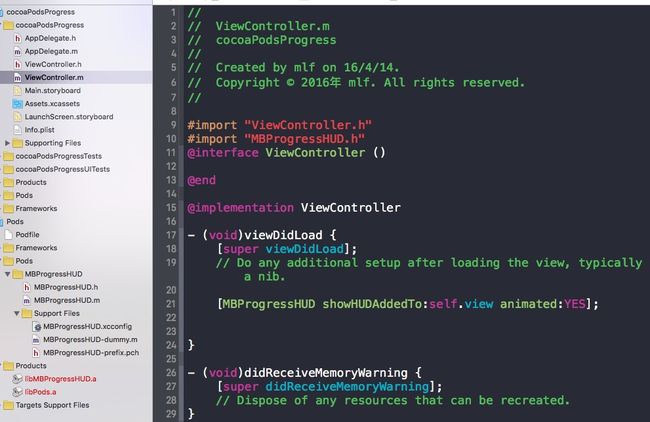Image resolution: width=650 pixels, height=422 pixels.
Task: Click line number 17 in gutter
Action: 171,235
